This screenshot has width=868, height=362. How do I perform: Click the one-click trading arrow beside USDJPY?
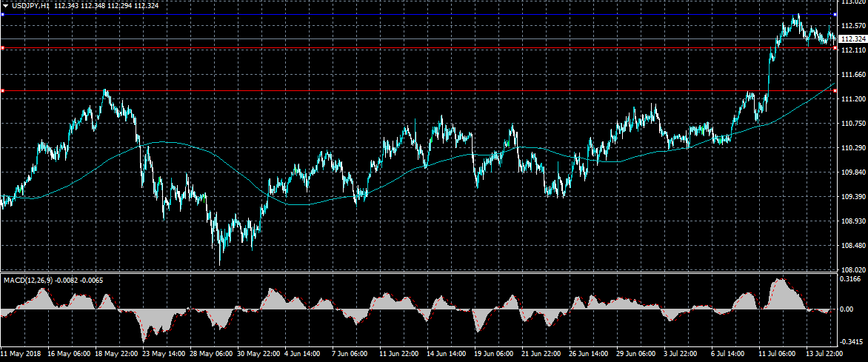click(x=4, y=5)
